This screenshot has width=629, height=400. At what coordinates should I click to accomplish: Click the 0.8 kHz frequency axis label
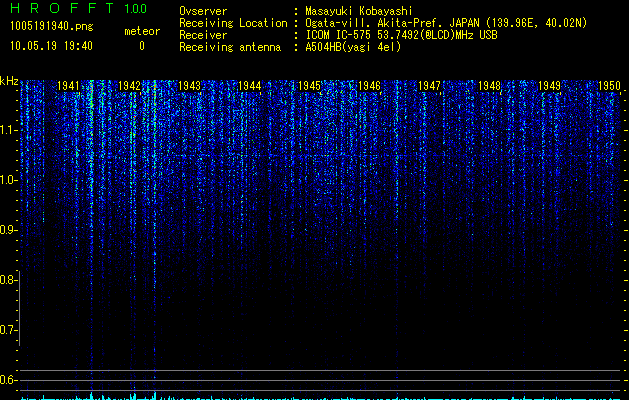click(8, 280)
